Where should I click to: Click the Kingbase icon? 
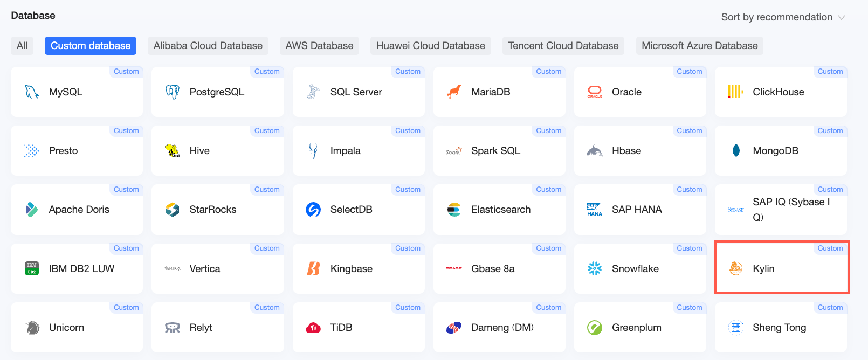(x=313, y=268)
